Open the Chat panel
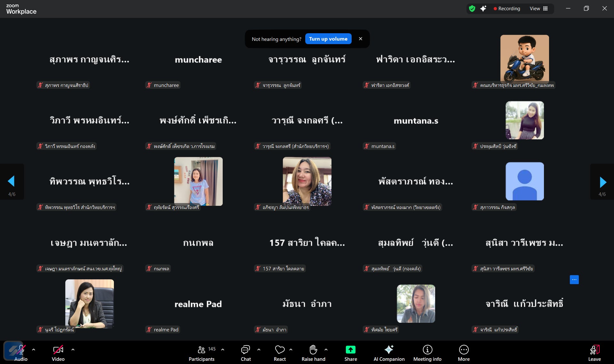614x364 pixels. coord(245,353)
